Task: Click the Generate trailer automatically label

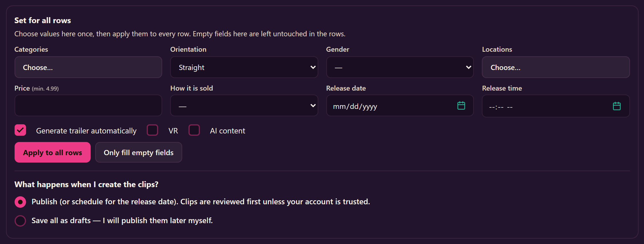Action: click(86, 131)
